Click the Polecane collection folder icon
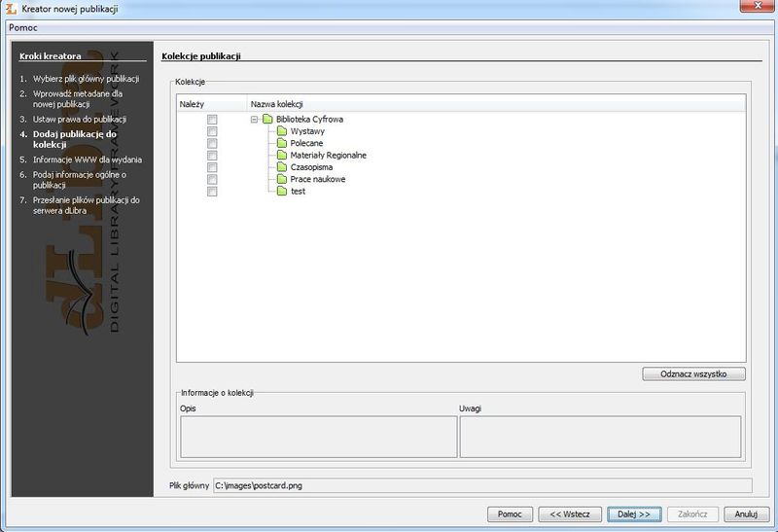Viewport: 778px width, 532px height. pyautogui.click(x=282, y=143)
